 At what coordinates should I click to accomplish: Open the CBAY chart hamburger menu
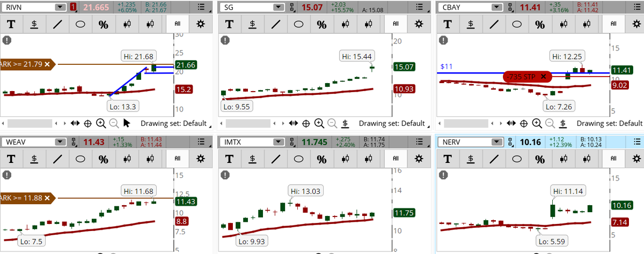pos(636,8)
